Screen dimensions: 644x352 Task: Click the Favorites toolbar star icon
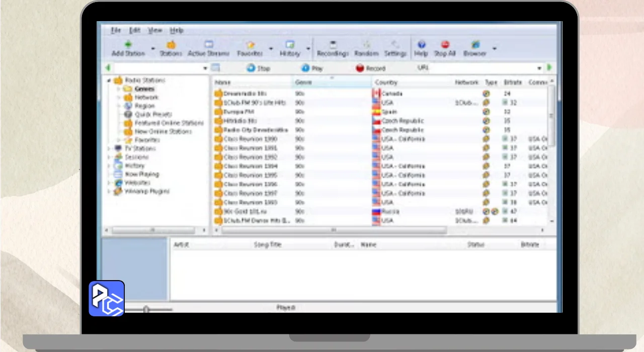[250, 45]
